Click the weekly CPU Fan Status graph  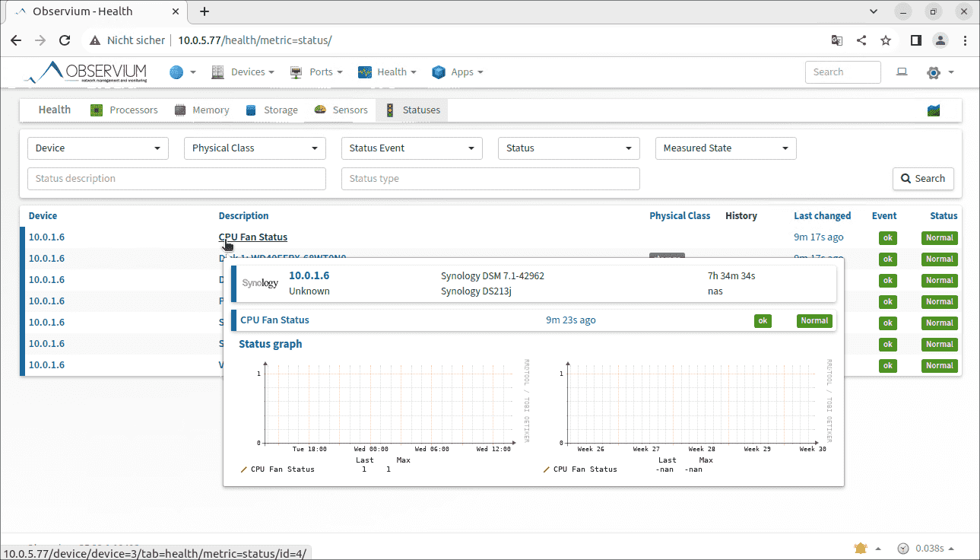[687, 415]
